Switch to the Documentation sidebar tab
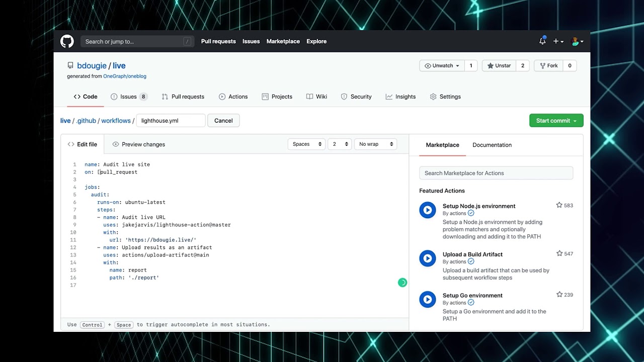The width and height of the screenshot is (644, 362). tap(492, 145)
